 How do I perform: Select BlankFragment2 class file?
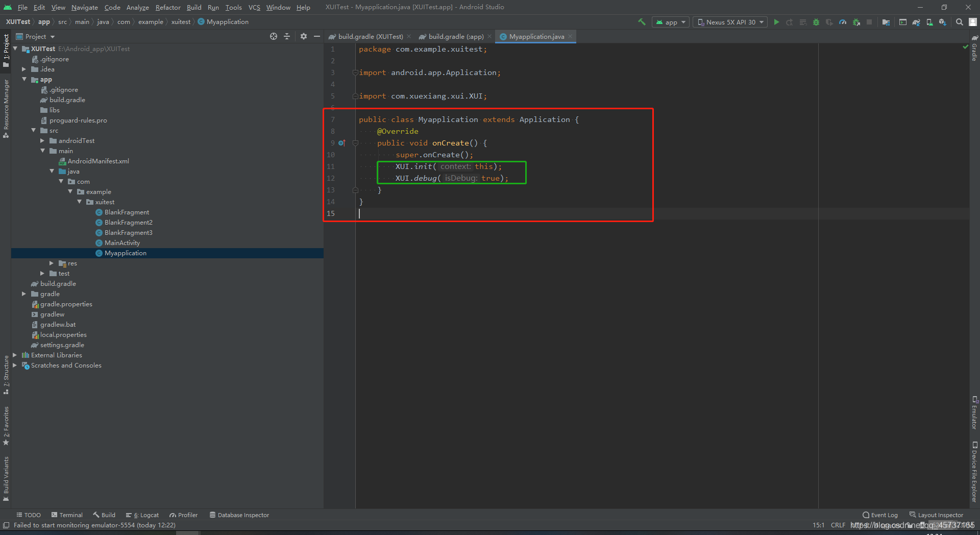coord(128,222)
